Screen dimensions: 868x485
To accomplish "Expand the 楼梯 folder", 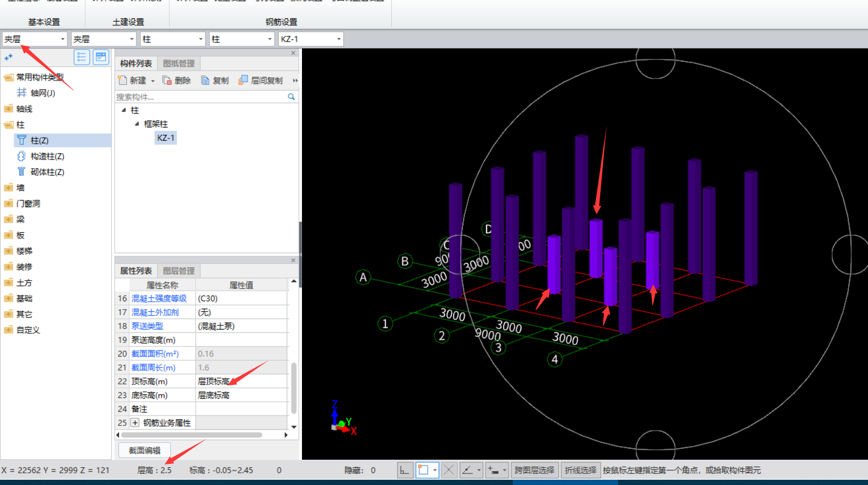I will [8, 251].
